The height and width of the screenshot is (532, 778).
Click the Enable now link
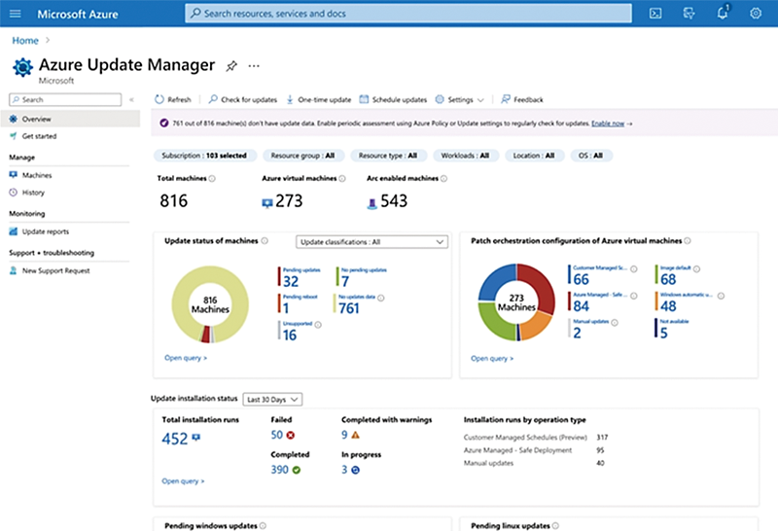(610, 124)
